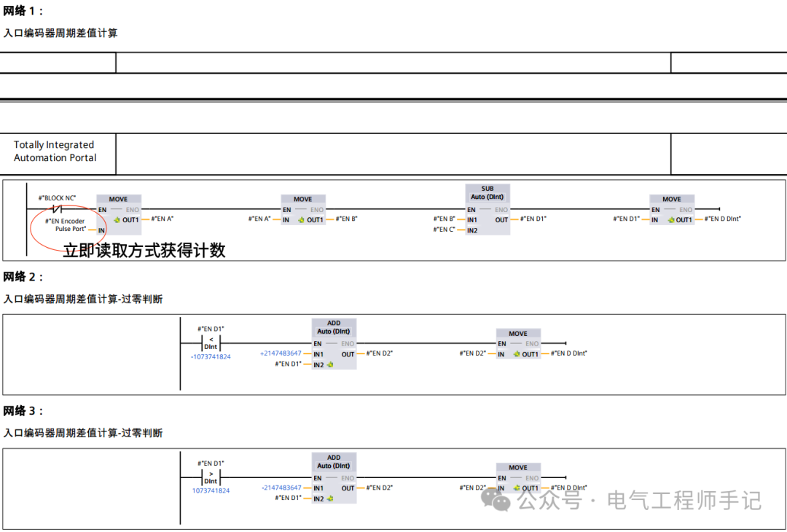The width and height of the screenshot is (787, 532).
Task: Click the constant -1073741824 under the comparator
Action: click(211, 357)
